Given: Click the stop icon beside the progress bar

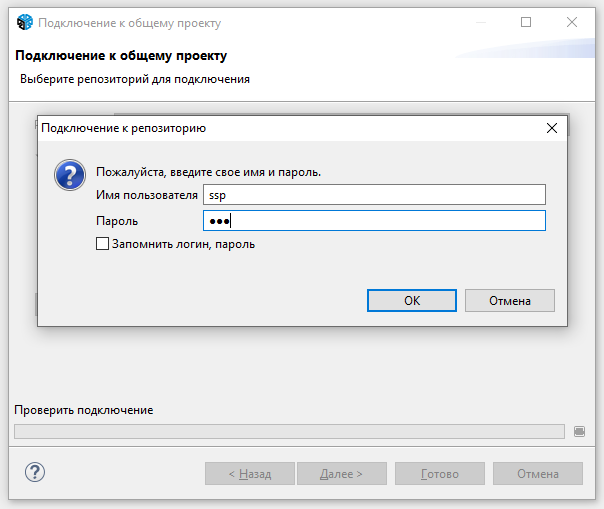Looking at the screenshot, I should [579, 431].
